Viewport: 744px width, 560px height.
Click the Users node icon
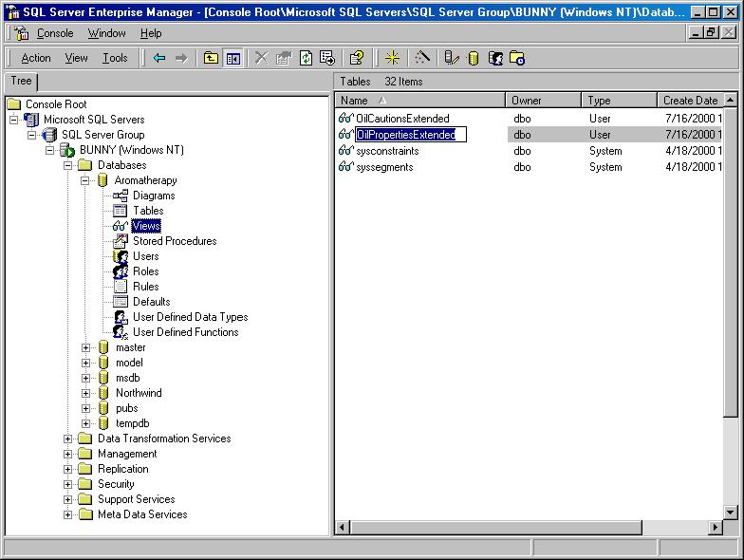coord(121,256)
